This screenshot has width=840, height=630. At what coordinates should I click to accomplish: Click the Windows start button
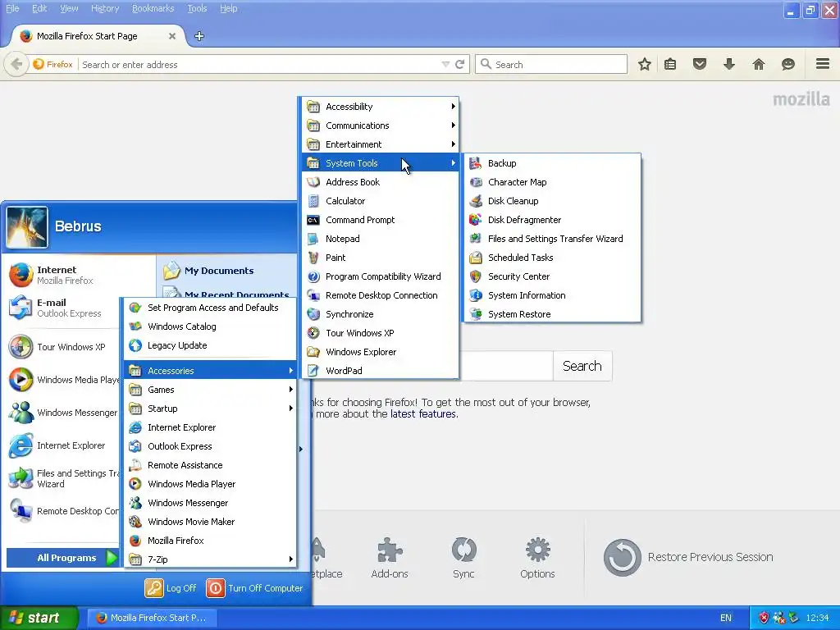[39, 618]
